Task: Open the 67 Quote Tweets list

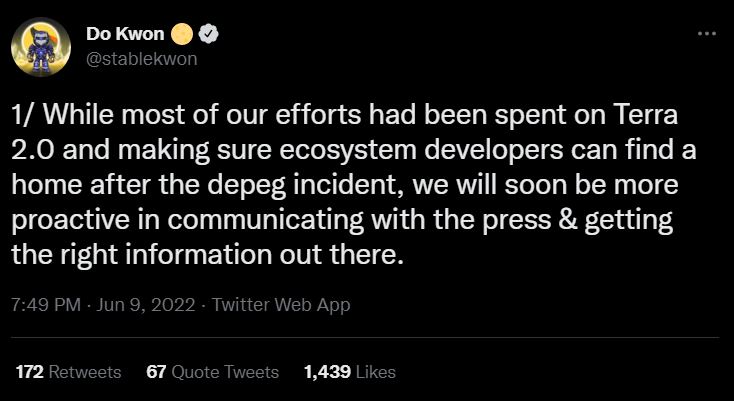Action: tap(212, 372)
